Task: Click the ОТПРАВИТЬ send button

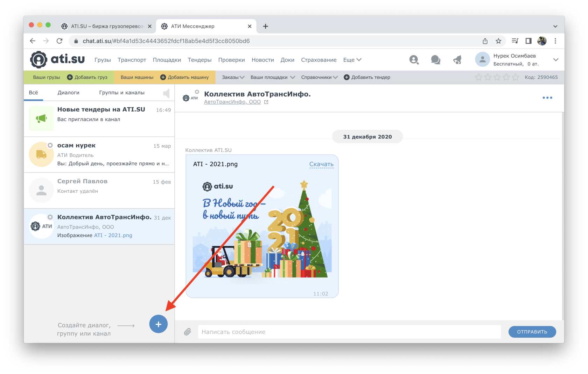Action: click(x=532, y=332)
